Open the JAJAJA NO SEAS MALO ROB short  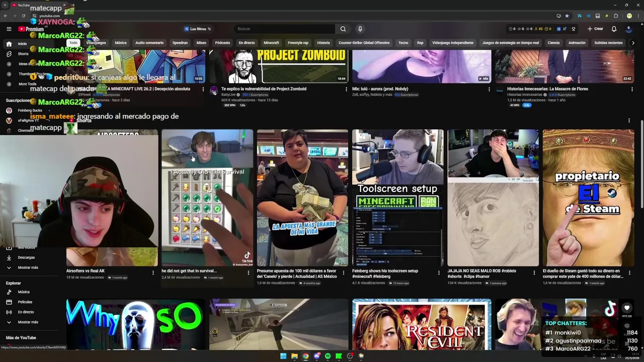tap(493, 198)
